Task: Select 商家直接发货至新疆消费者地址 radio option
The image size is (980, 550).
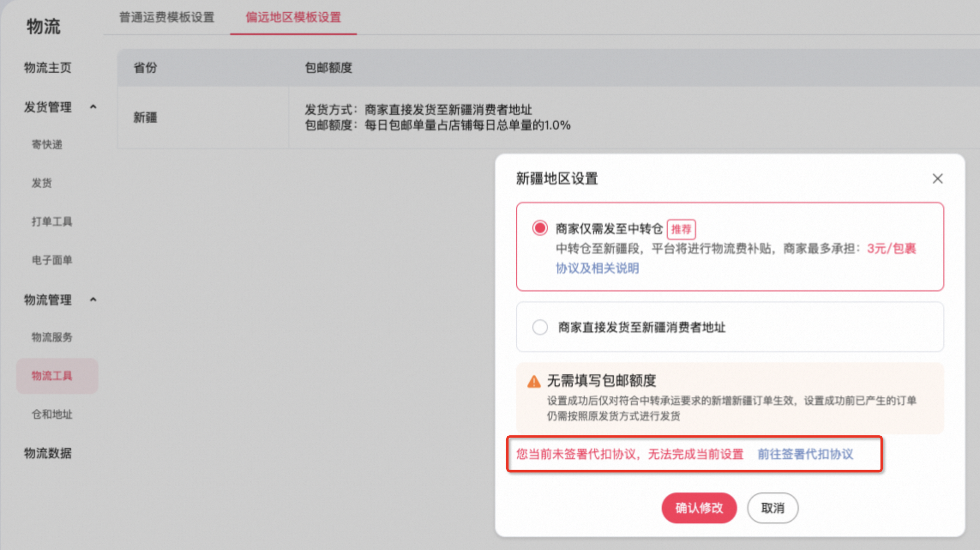Action: [x=540, y=327]
